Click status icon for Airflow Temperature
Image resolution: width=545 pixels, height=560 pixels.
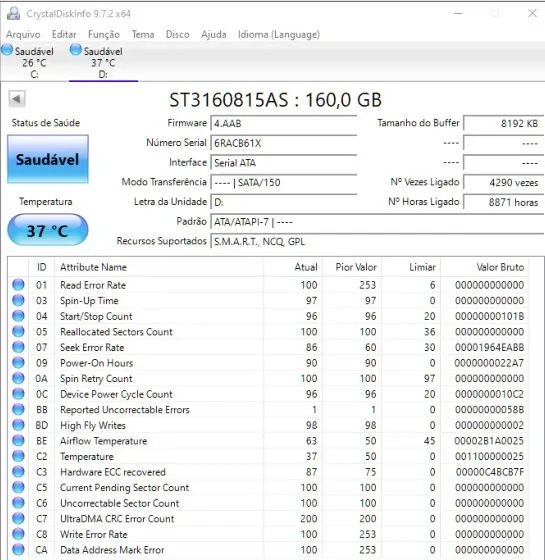pos(18,440)
